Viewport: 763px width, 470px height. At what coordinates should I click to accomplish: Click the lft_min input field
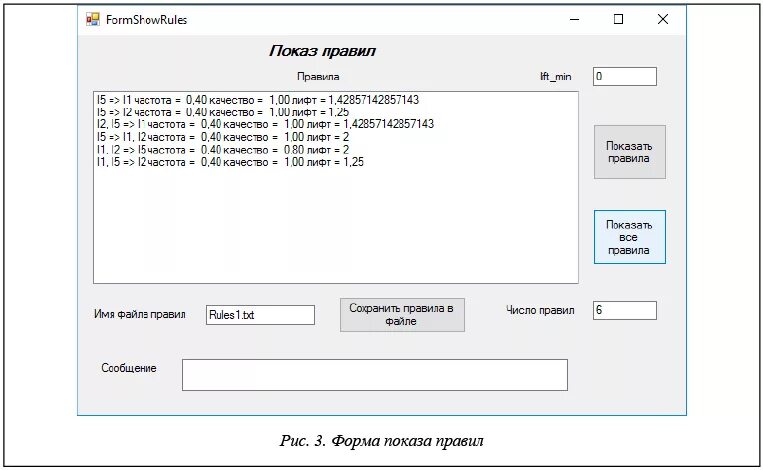(x=625, y=76)
